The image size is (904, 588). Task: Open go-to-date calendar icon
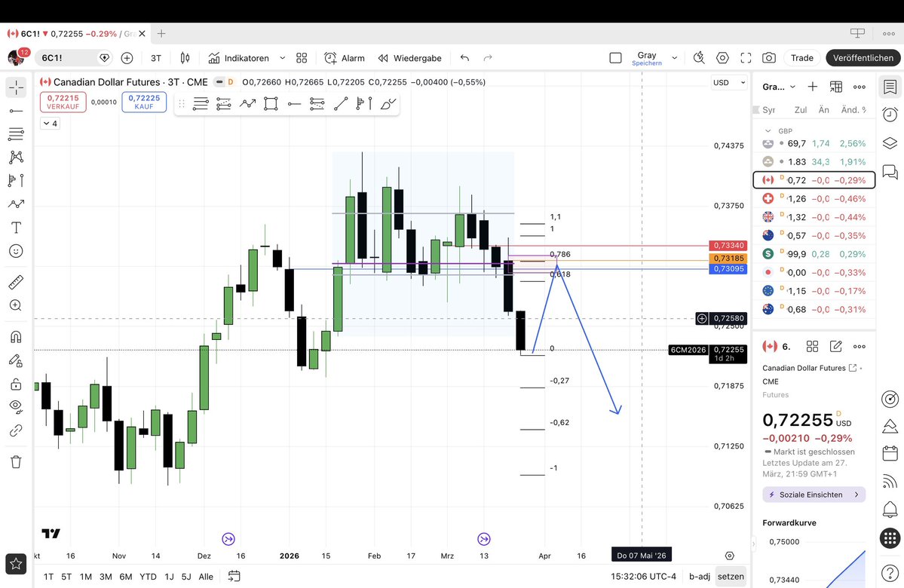234,576
